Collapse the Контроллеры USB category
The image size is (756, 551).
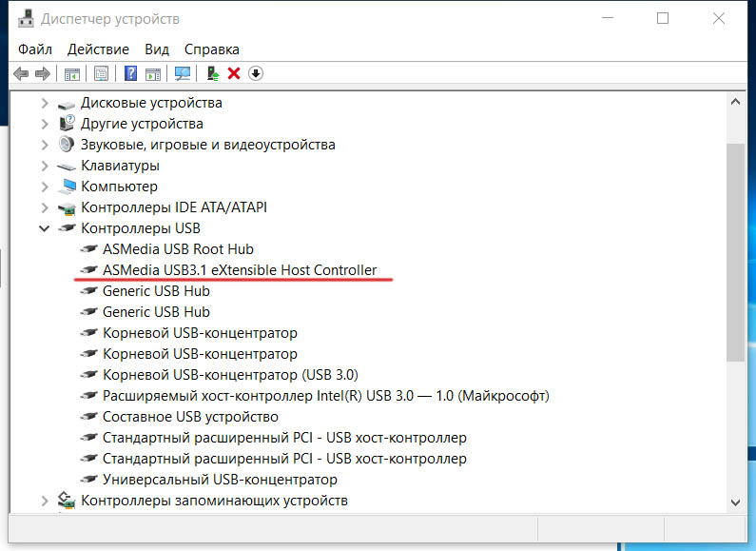coord(45,228)
